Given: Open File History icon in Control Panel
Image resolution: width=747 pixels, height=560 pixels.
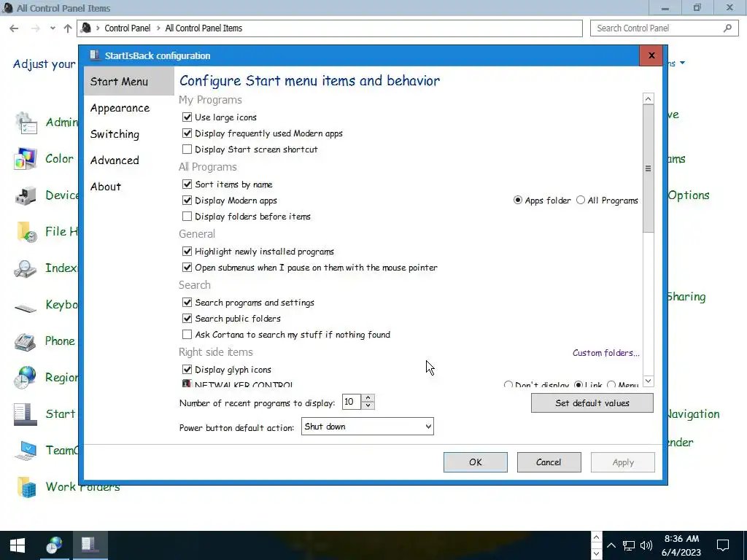Looking at the screenshot, I should coord(26,232).
